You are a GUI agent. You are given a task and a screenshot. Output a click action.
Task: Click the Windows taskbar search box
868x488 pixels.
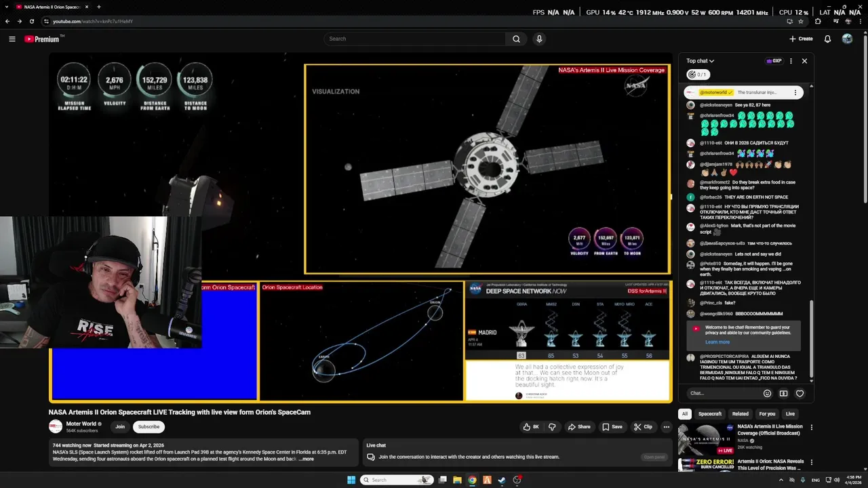click(396, 480)
